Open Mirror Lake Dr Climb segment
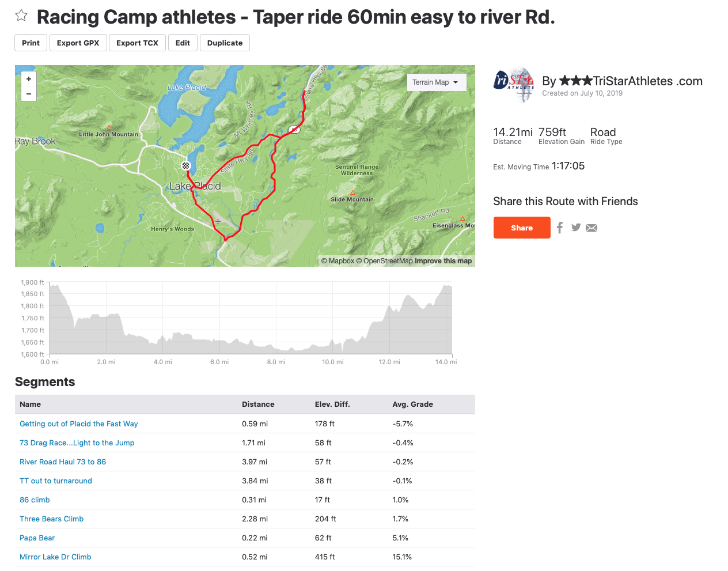Image resolution: width=728 pixels, height=571 pixels. pyautogui.click(x=55, y=557)
